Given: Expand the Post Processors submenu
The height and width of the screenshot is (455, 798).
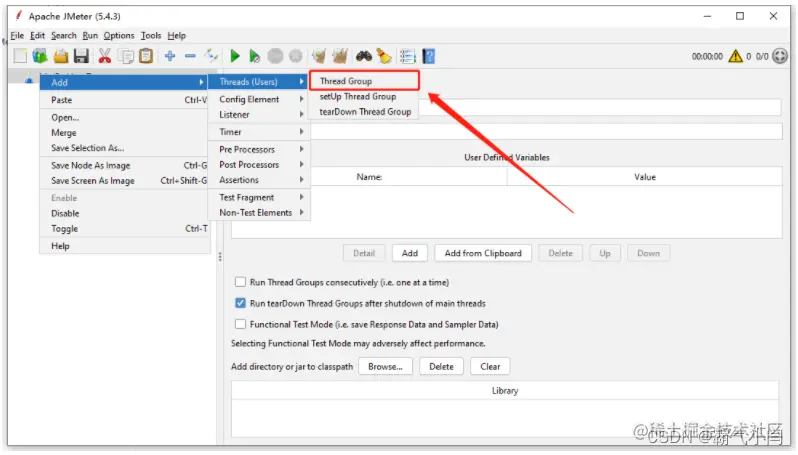Looking at the screenshot, I should point(260,164).
